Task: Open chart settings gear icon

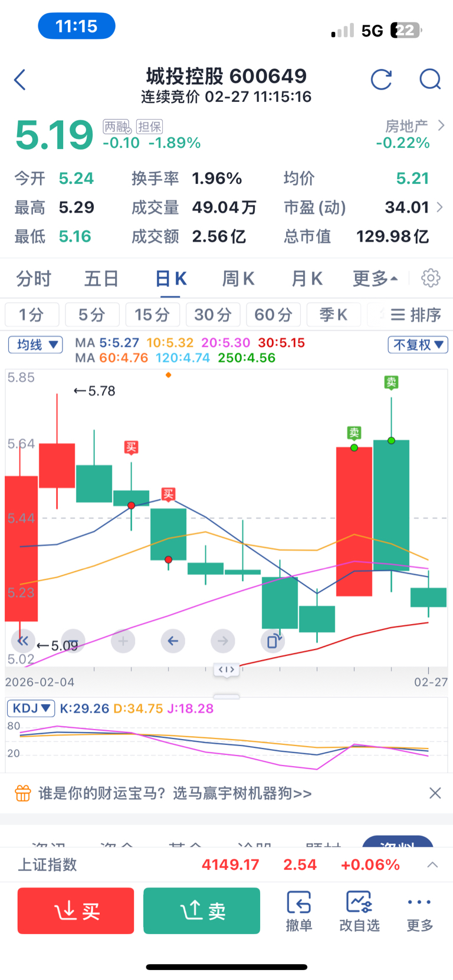Action: click(x=431, y=278)
